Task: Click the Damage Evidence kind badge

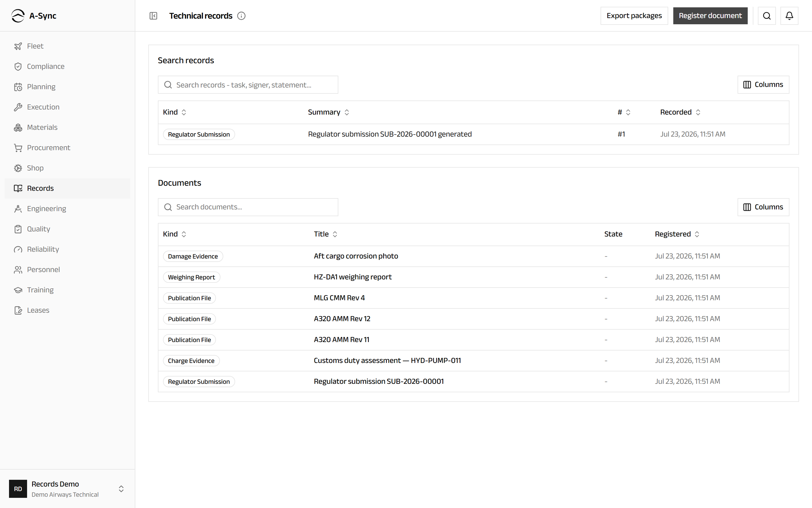Action: [193, 256]
